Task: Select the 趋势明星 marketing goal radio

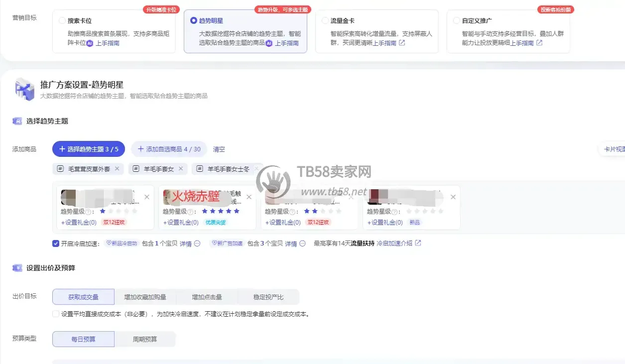Action: coord(194,21)
